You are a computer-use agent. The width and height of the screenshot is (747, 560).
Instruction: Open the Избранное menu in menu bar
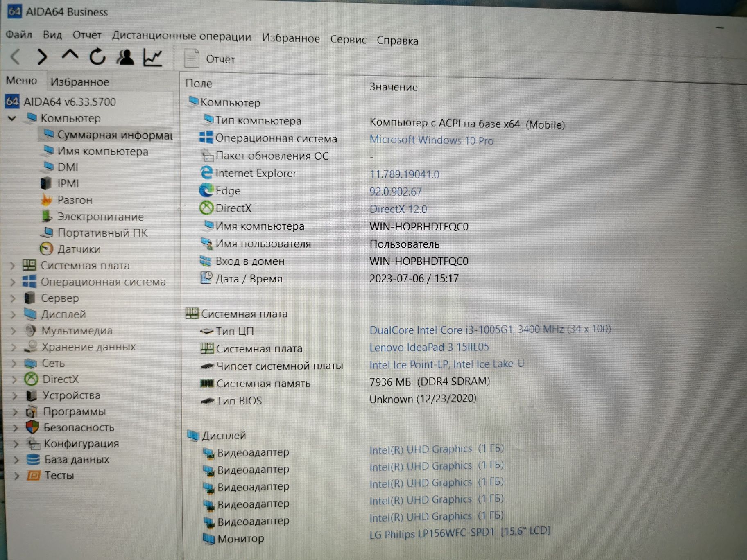point(291,38)
